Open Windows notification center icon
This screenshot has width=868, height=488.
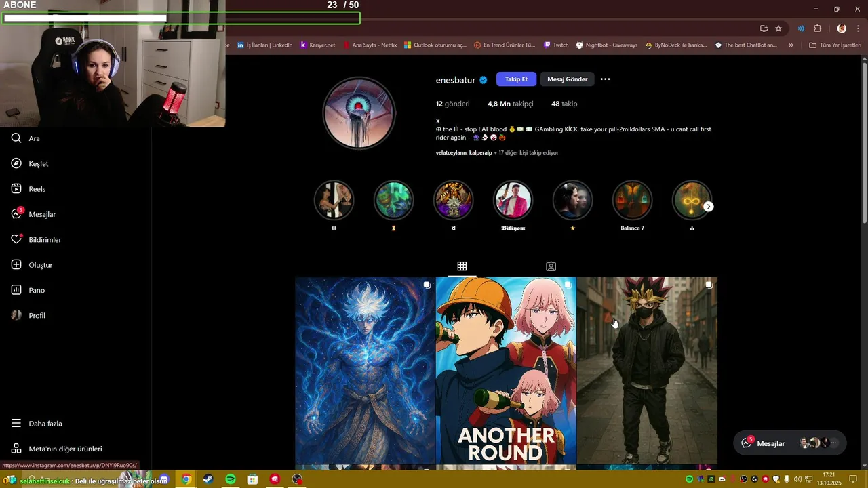(x=854, y=479)
